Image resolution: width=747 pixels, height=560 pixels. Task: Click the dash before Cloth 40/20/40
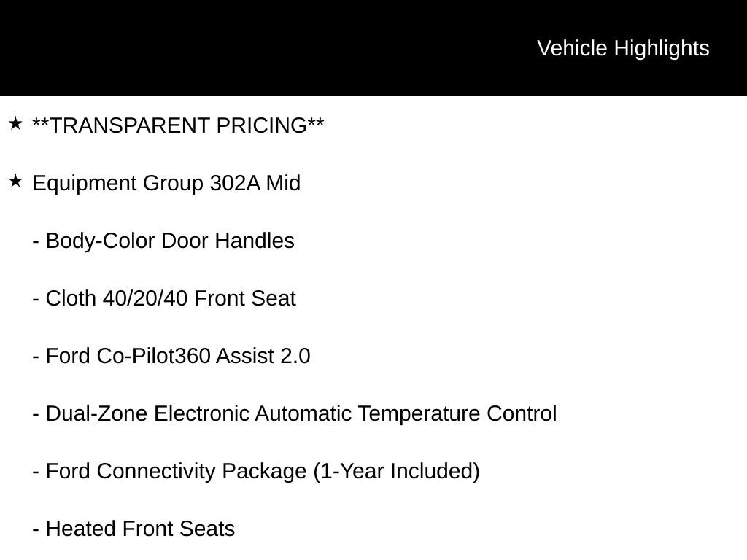[36, 300]
